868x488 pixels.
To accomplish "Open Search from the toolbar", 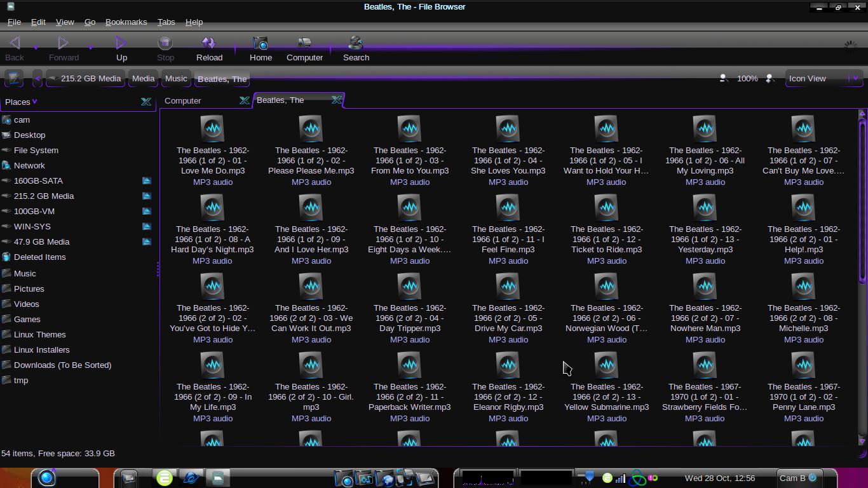I will pos(356,48).
